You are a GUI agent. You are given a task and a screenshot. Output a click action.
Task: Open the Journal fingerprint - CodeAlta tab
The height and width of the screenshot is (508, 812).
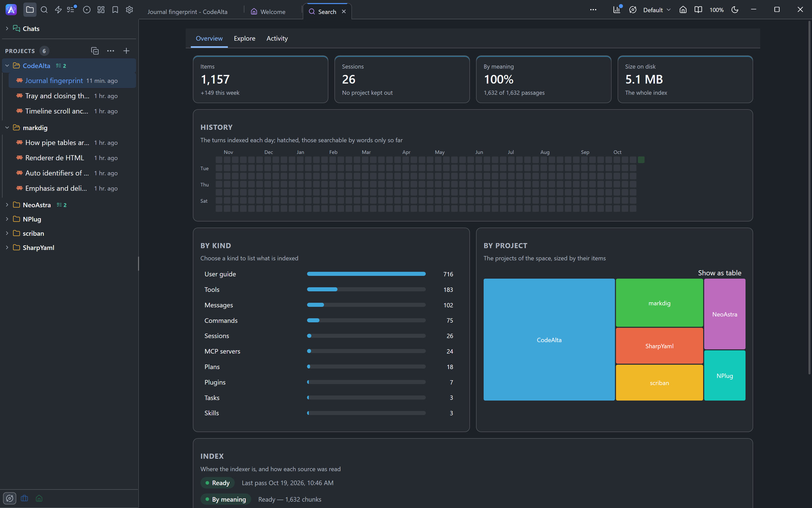point(187,12)
